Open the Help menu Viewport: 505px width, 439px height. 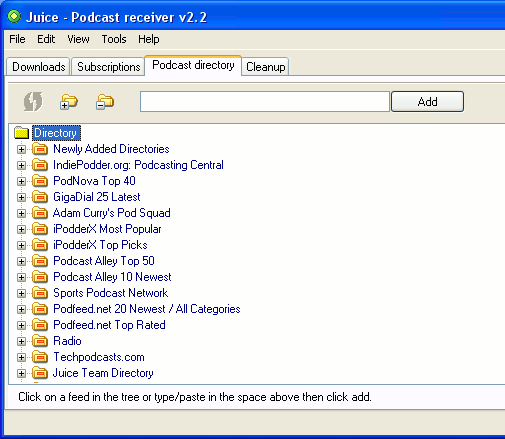click(149, 39)
